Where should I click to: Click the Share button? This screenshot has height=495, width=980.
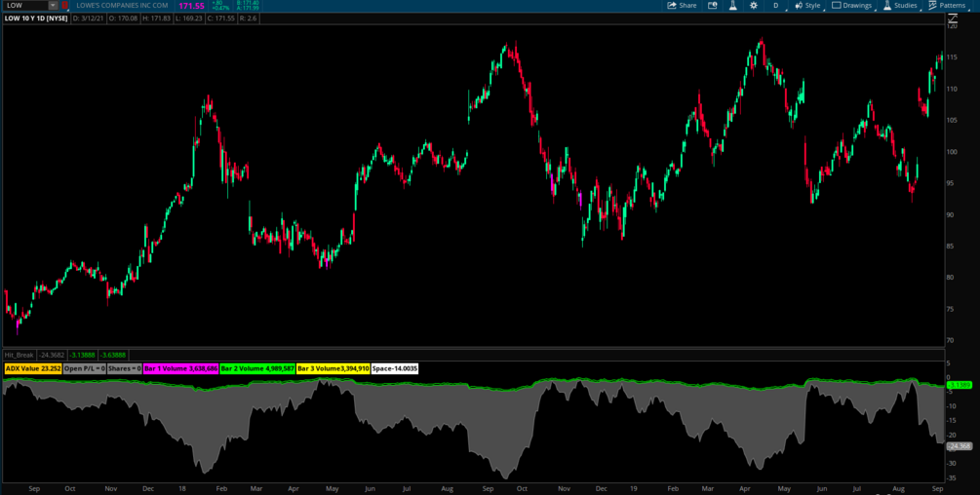tap(682, 5)
